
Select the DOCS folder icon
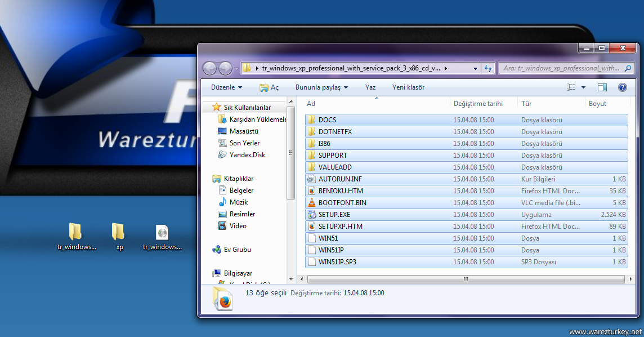point(312,119)
